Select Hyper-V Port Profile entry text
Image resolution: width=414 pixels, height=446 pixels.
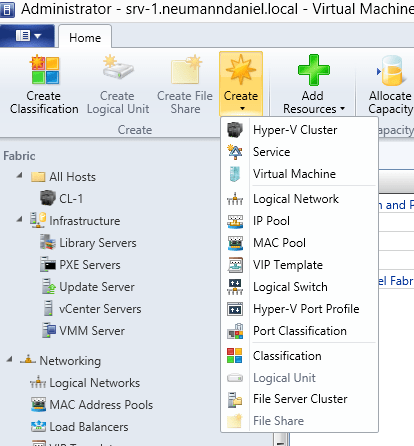click(306, 309)
